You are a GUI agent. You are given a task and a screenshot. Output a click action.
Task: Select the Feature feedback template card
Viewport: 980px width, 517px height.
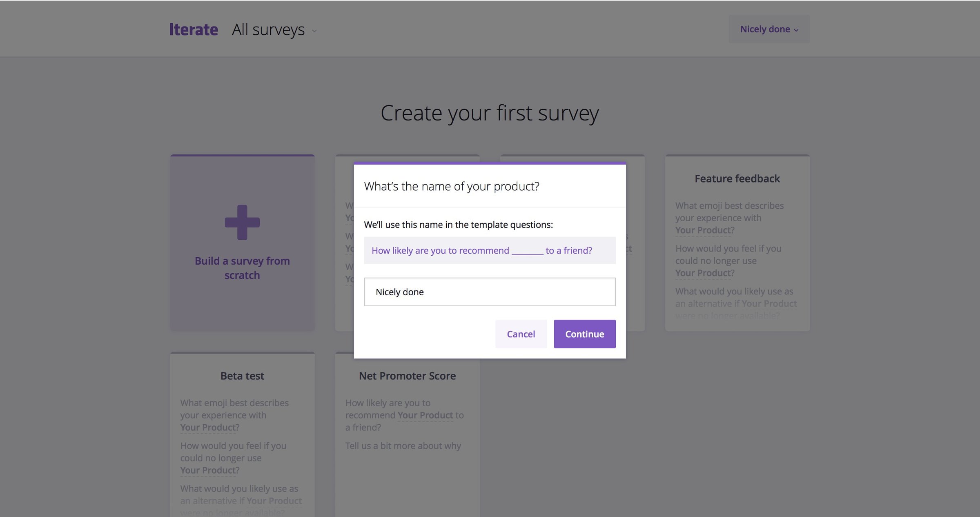pos(737,243)
